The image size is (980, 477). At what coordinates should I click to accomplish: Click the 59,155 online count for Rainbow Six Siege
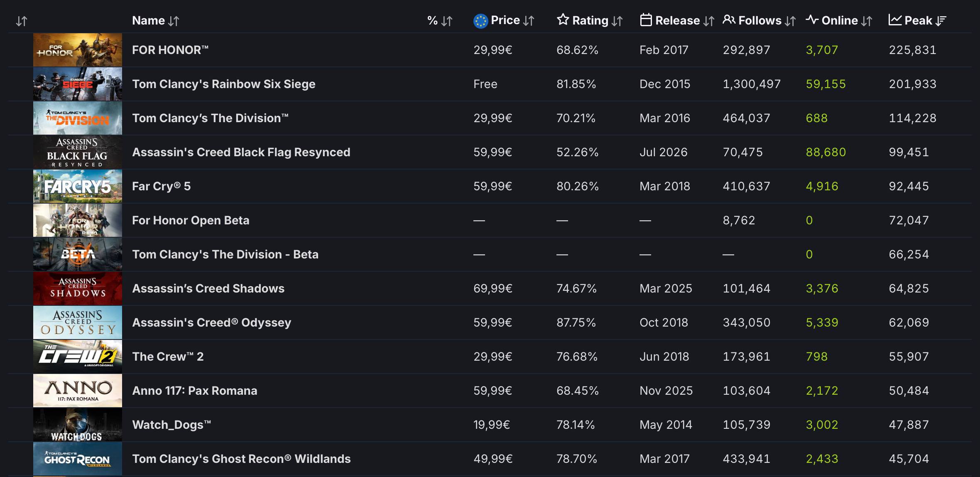[x=826, y=84]
